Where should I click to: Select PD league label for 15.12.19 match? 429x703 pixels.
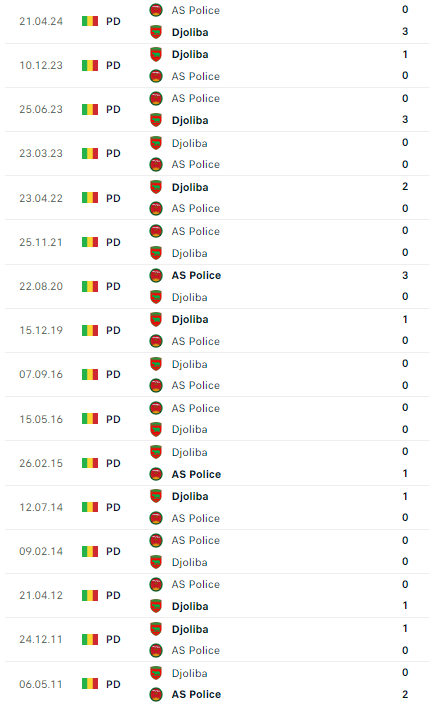[113, 330]
